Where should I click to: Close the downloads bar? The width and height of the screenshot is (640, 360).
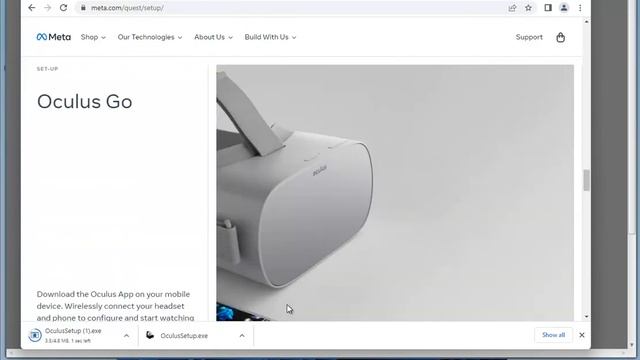582,335
